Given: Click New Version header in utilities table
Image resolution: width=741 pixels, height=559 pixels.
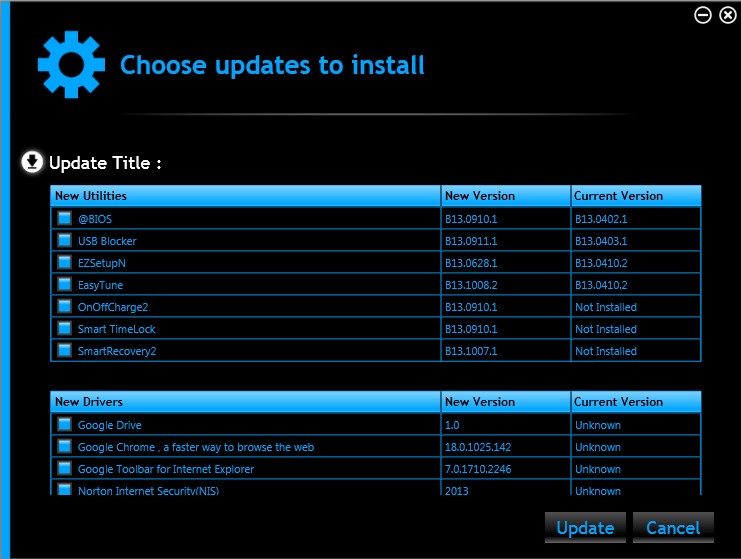Looking at the screenshot, I should [x=506, y=196].
